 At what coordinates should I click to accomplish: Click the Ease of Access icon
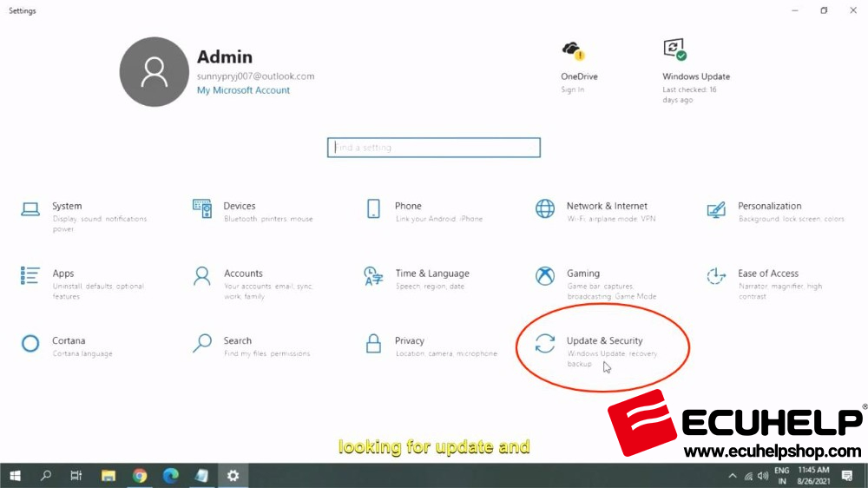point(716,276)
